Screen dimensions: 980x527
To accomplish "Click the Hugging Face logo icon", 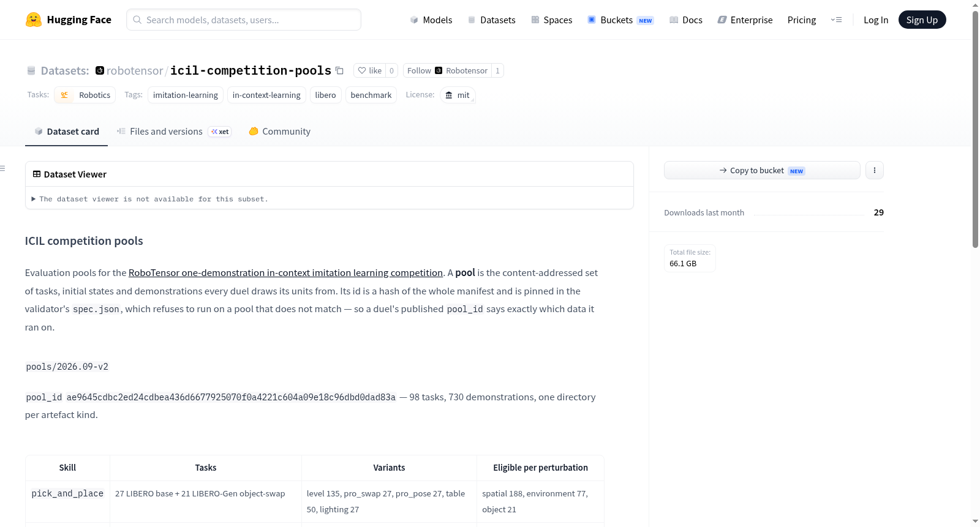I will pyautogui.click(x=34, y=20).
